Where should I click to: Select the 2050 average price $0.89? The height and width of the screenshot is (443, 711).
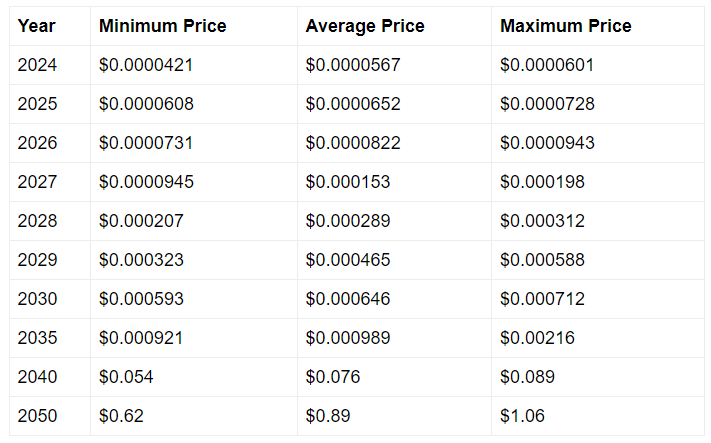click(328, 416)
